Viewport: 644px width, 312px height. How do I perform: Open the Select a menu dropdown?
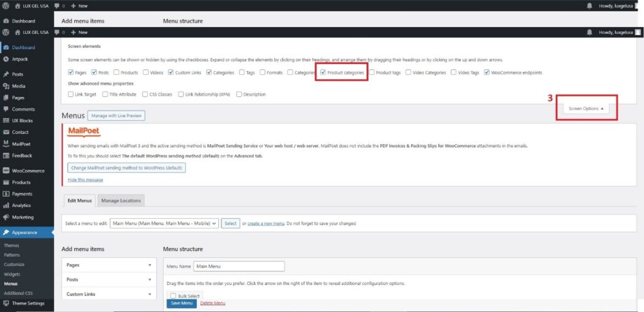click(x=164, y=223)
